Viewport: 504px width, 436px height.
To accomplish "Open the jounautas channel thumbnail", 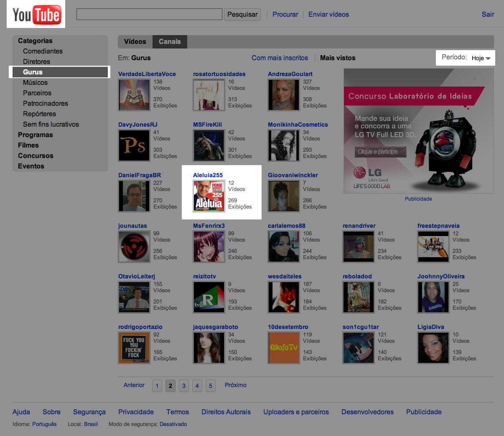I will coord(134,247).
